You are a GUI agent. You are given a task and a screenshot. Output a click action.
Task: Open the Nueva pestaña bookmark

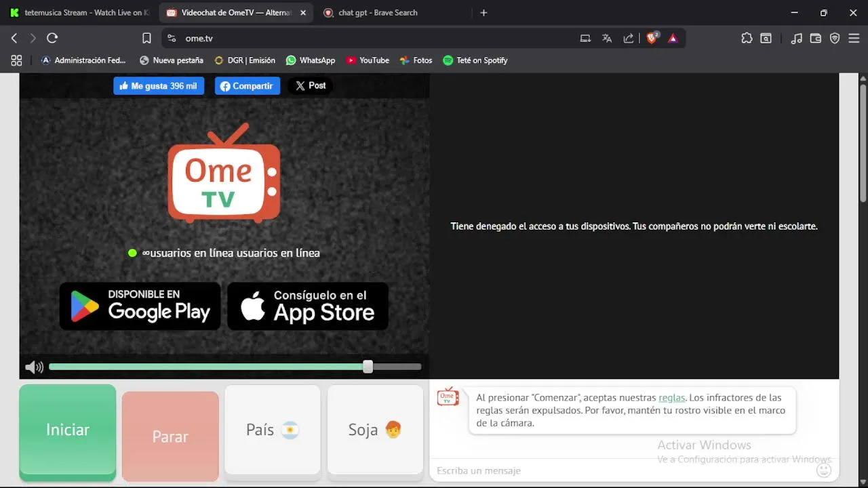pos(172,60)
